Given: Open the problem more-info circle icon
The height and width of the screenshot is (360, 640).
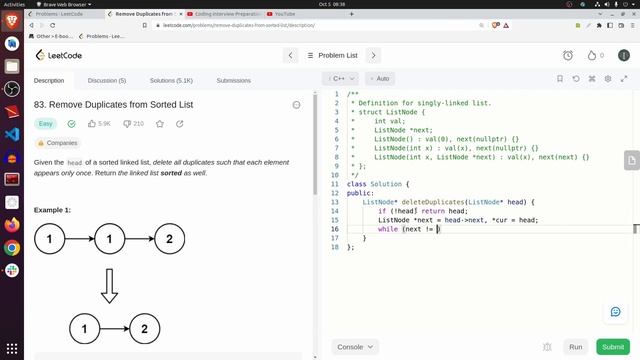Looking at the screenshot, I should (296, 105).
